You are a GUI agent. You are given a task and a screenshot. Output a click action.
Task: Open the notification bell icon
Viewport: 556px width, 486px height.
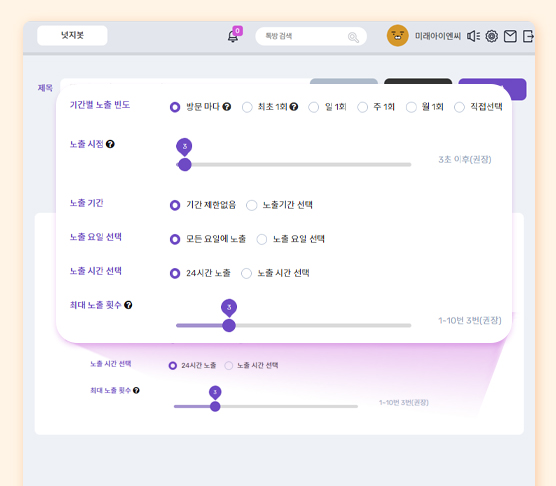[233, 36]
